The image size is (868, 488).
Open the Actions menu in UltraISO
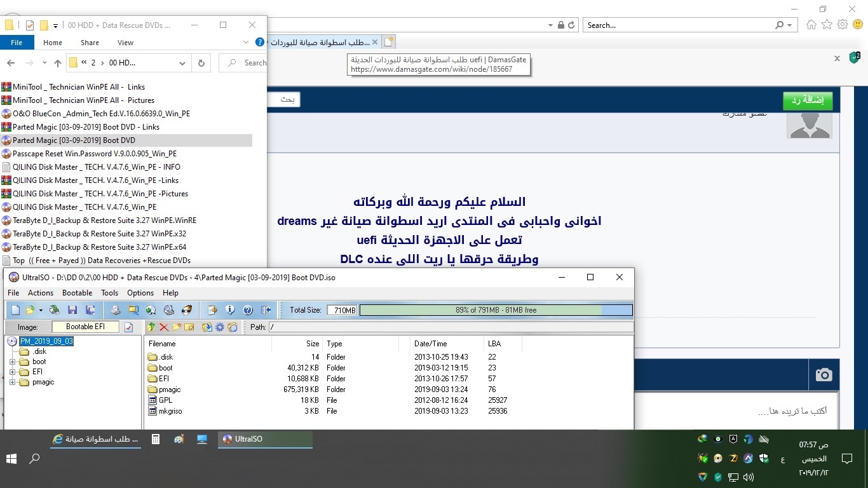[41, 293]
